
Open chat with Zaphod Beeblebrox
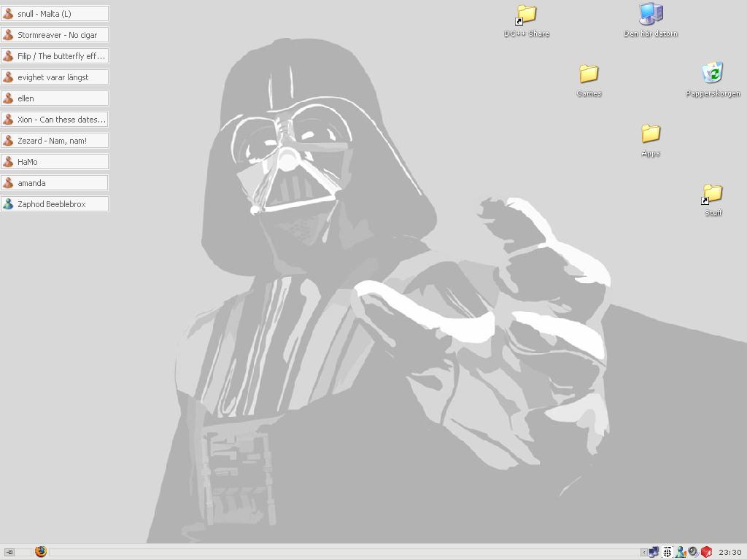click(x=55, y=204)
